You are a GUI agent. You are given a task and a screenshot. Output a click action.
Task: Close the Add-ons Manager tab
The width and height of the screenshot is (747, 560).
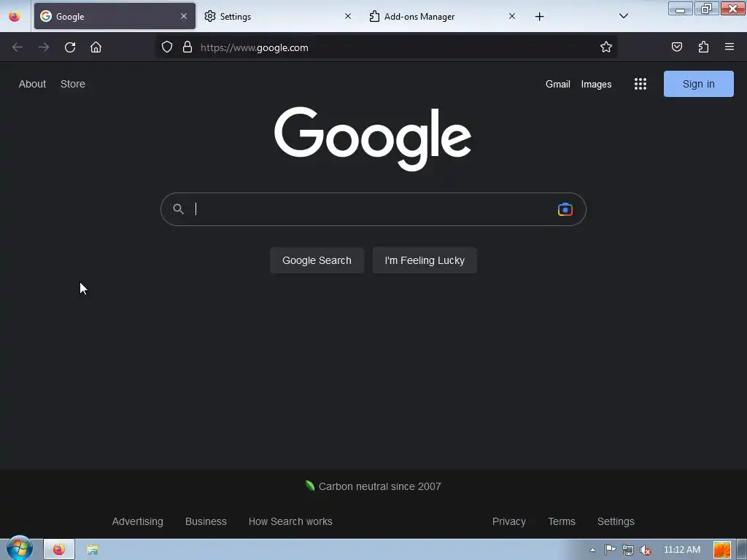pos(512,16)
